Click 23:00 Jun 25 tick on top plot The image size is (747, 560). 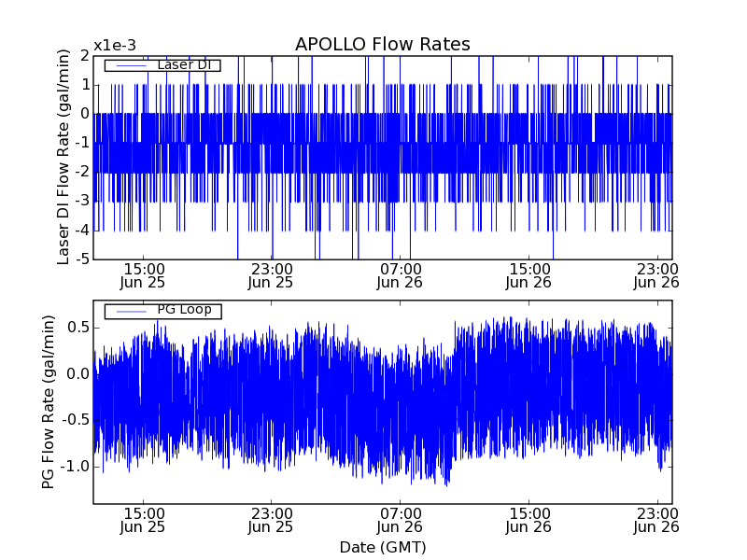tap(271, 275)
